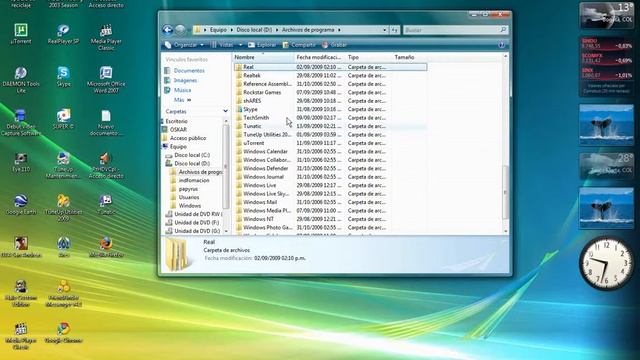
Task: Expand arrow after Equipo in breadcrumb
Action: [x=231, y=30]
